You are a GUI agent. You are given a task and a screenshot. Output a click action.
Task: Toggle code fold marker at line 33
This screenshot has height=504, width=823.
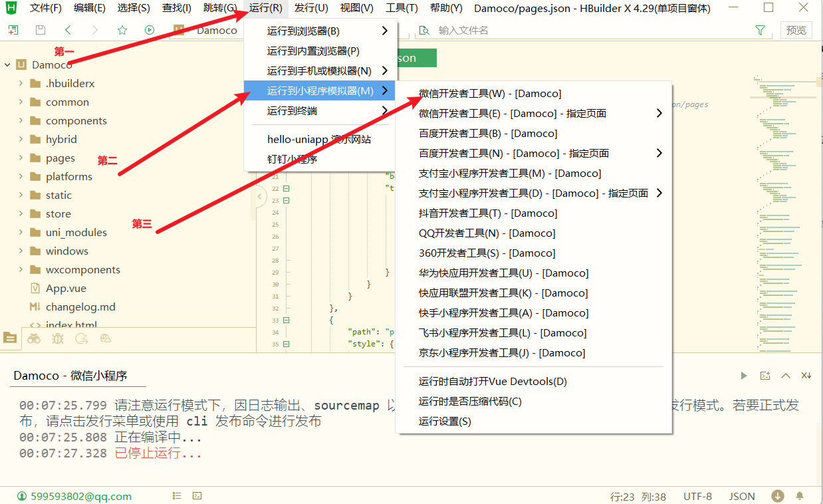[x=287, y=320]
